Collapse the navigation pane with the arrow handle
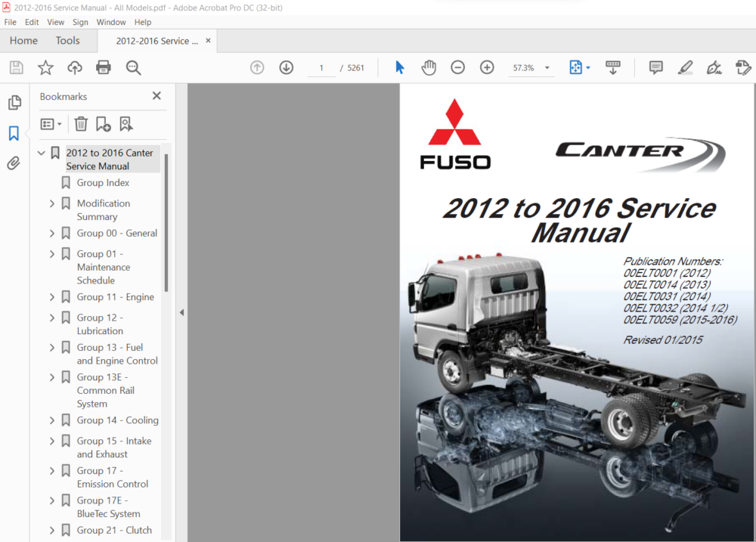 tap(181, 312)
